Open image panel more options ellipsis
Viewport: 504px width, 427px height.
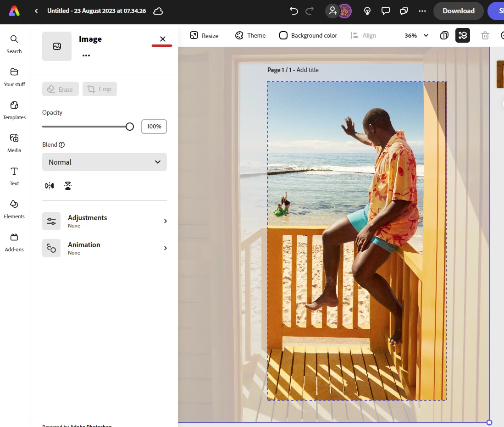86,55
